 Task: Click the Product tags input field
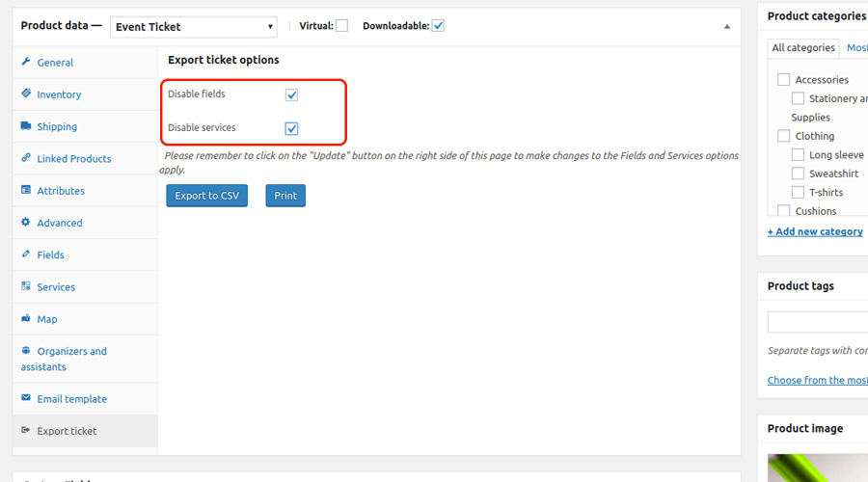coord(818,322)
